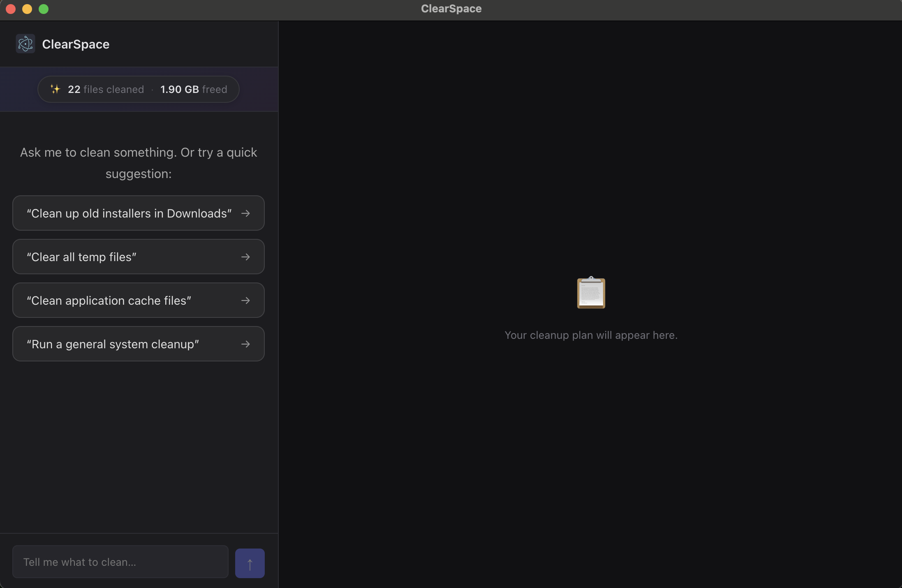Click the ClearSpace sidebar heading text
902x588 pixels.
tap(76, 44)
